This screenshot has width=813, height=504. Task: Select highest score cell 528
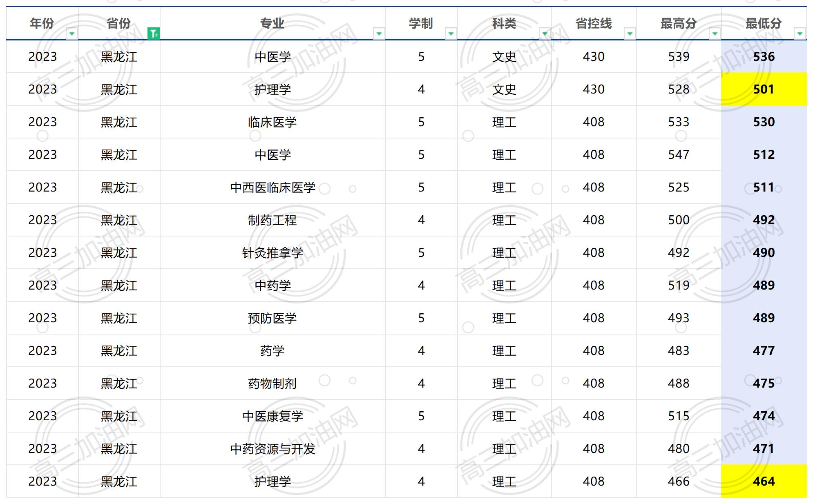pos(679,89)
